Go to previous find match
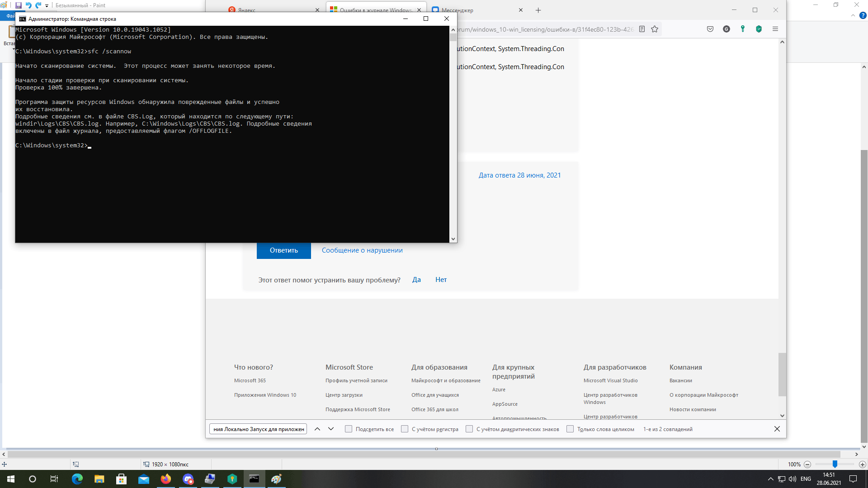The image size is (868, 488). 317,429
